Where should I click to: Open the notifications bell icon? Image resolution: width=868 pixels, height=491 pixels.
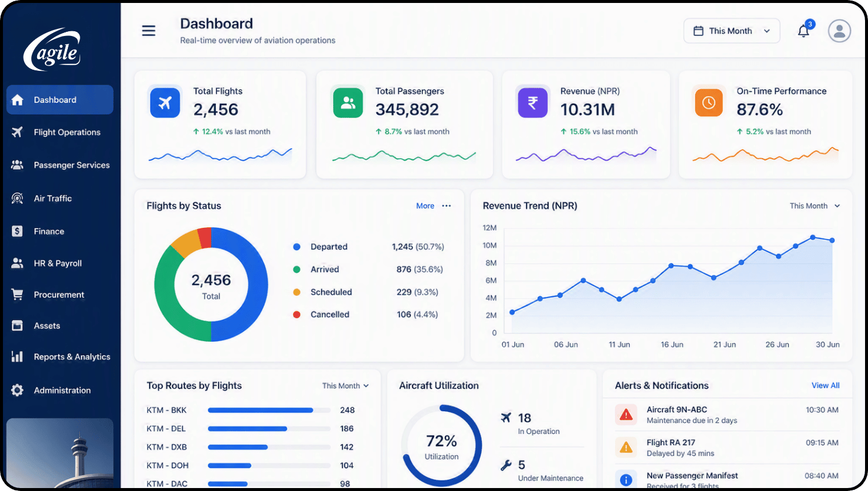coord(804,31)
